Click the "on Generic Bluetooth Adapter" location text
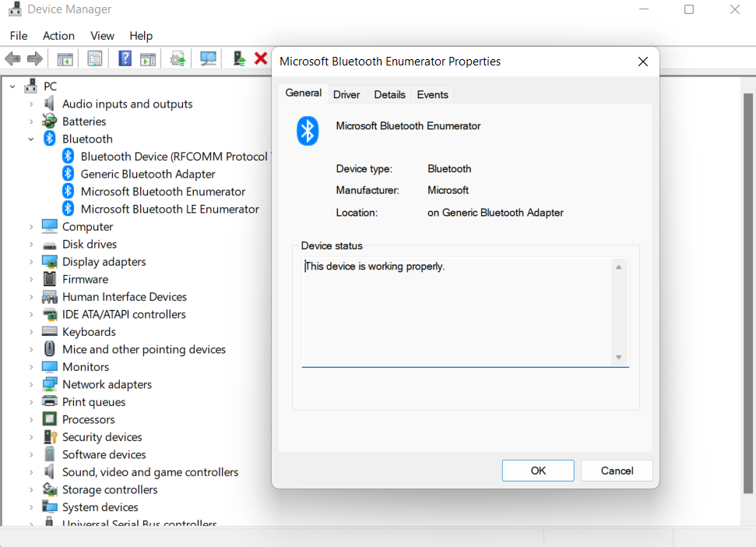The height and width of the screenshot is (547, 756). 495,213
